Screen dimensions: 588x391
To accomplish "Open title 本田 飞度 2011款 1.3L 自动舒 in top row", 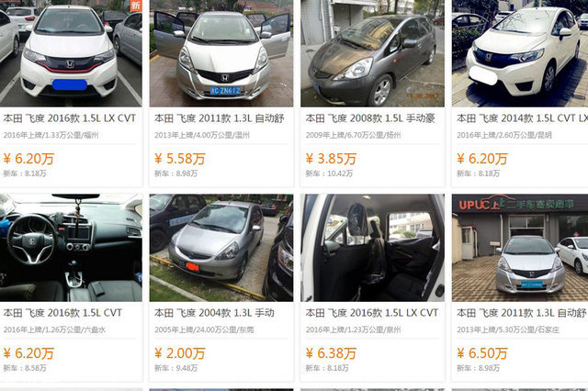I will 220,118.
